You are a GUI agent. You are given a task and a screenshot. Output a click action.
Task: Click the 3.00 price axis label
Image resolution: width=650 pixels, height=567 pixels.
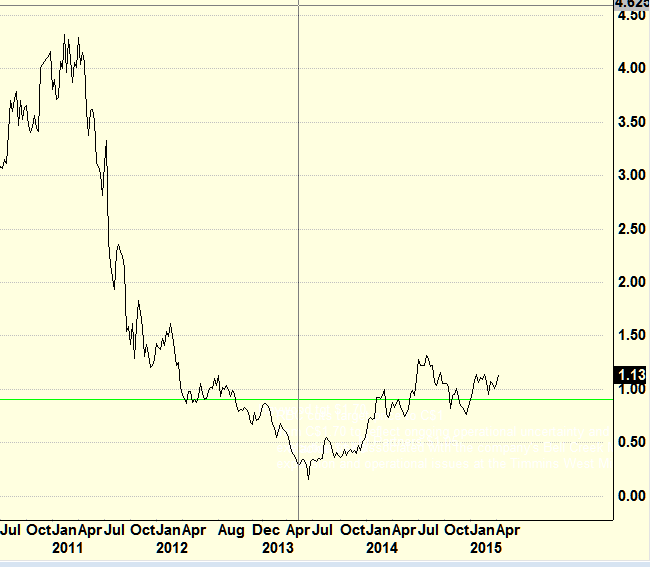point(632,175)
